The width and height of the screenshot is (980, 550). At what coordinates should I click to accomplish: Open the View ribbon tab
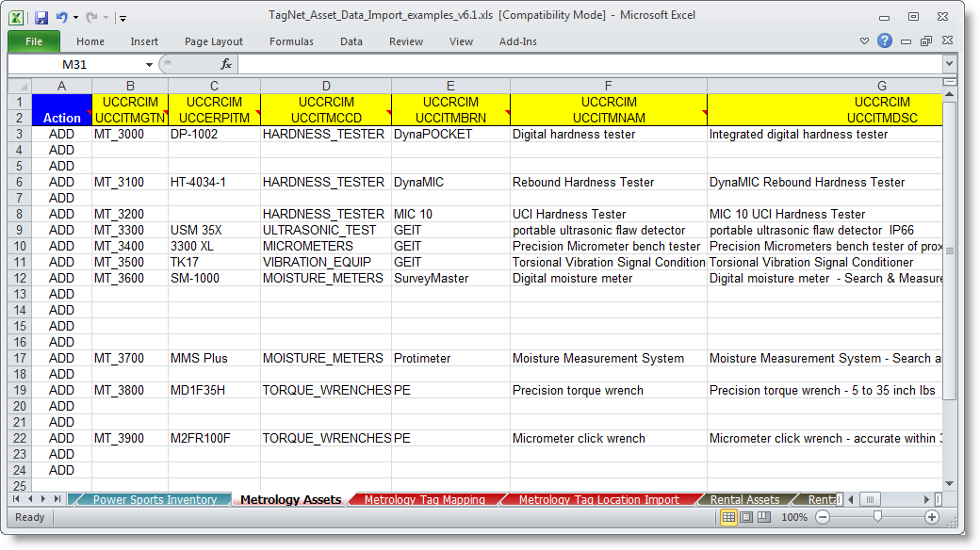click(461, 41)
